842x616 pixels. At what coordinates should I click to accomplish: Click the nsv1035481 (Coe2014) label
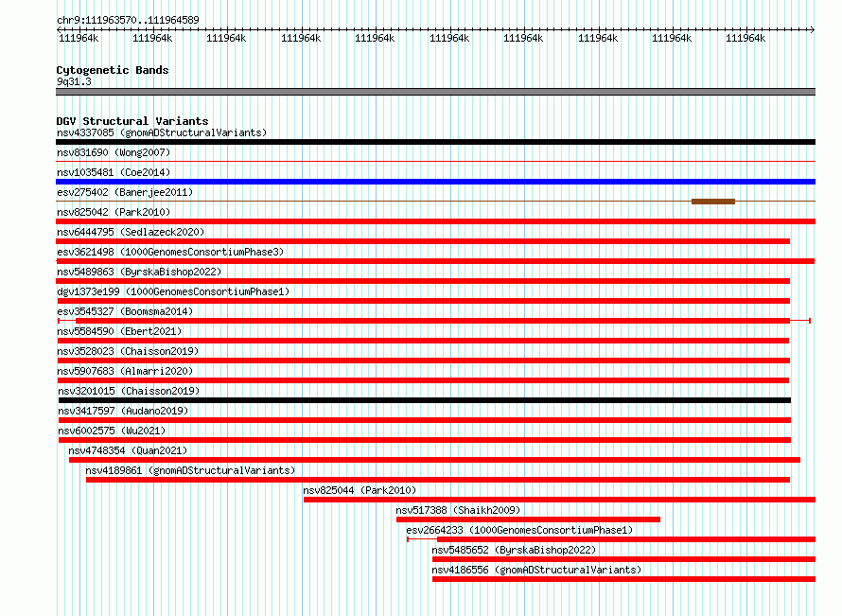click(114, 172)
